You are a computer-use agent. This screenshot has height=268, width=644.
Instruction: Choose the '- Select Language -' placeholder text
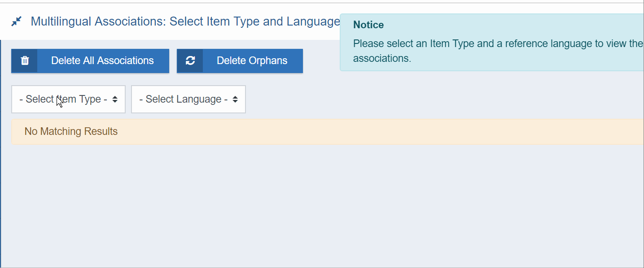[x=184, y=99]
